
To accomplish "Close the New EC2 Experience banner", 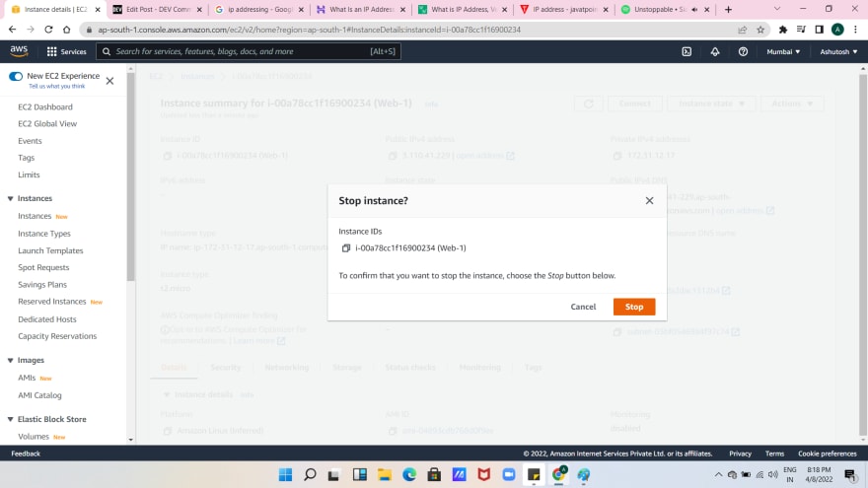I will point(109,81).
